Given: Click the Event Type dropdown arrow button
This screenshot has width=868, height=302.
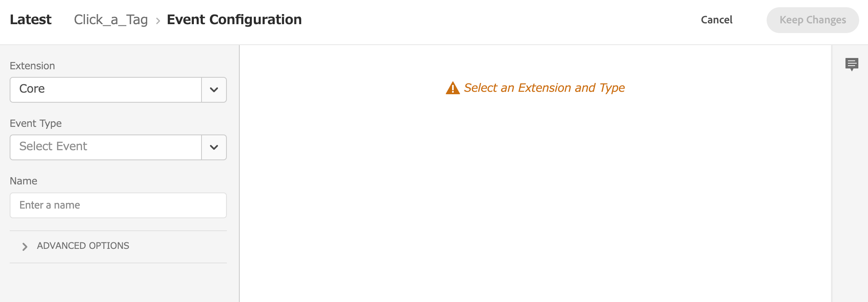Looking at the screenshot, I should 214,147.
